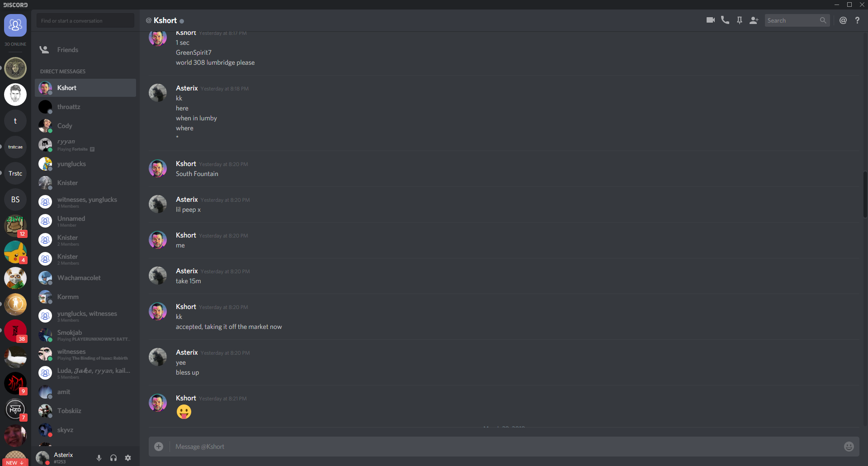Open user settings gear
Screen dimensions: 868x466
[128, 458]
